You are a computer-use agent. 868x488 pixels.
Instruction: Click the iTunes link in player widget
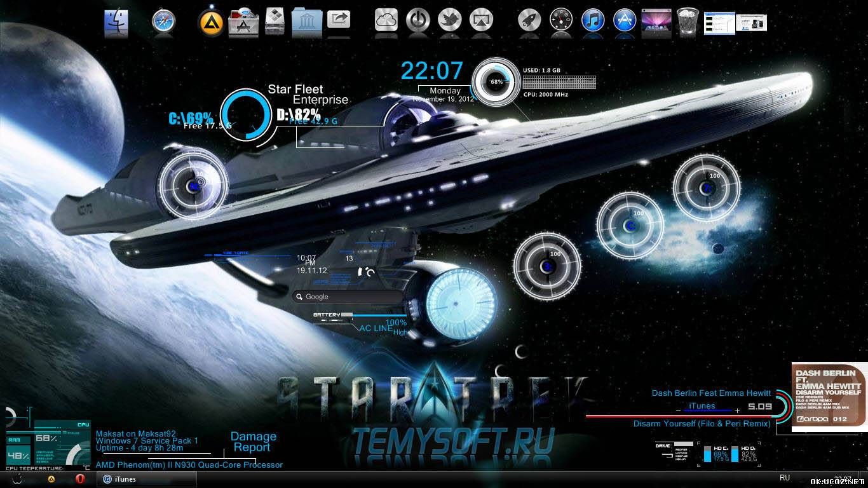[x=702, y=406]
